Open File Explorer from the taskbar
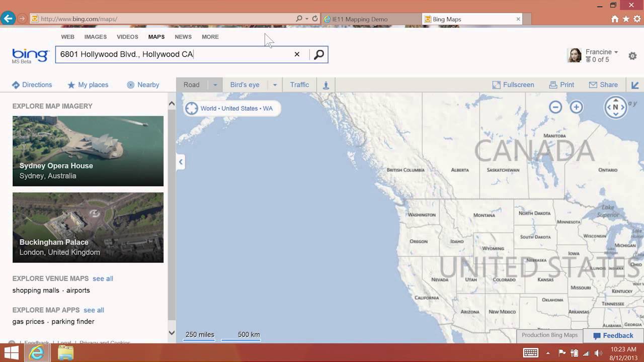 click(x=65, y=353)
